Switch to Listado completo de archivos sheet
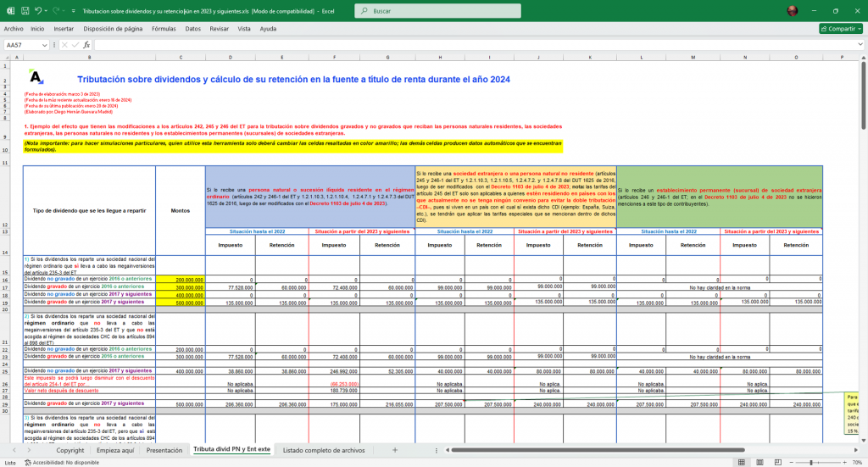 pos(324,450)
